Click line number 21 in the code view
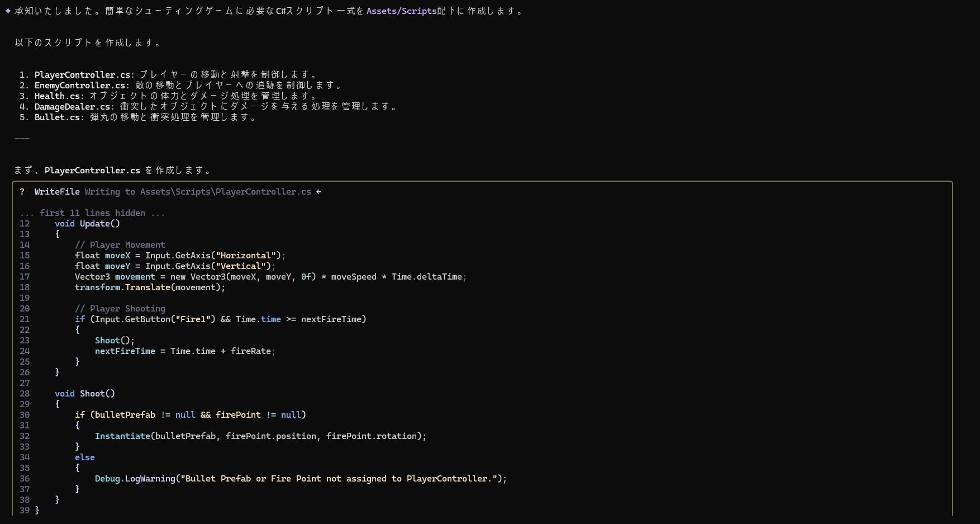This screenshot has height=524, width=980. pyautogui.click(x=25, y=319)
